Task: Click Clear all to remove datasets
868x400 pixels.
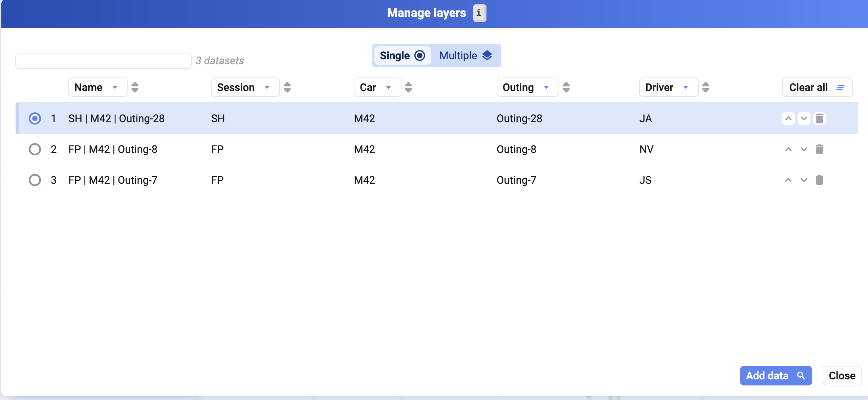Action: pos(817,87)
